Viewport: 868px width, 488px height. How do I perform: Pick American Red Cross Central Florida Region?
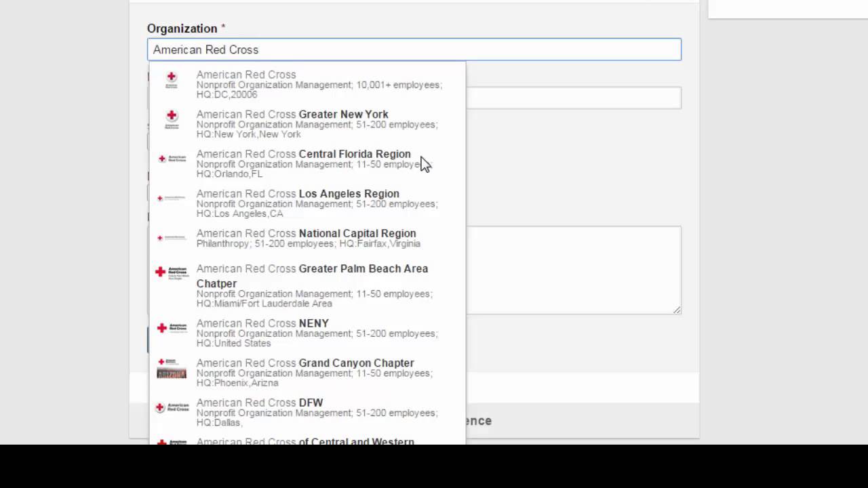[x=307, y=163]
